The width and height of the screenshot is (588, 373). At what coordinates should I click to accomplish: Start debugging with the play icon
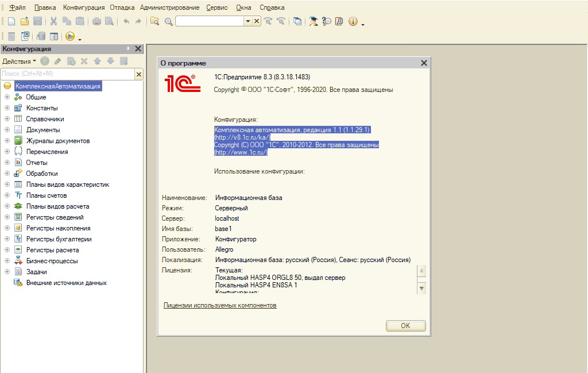[69, 36]
